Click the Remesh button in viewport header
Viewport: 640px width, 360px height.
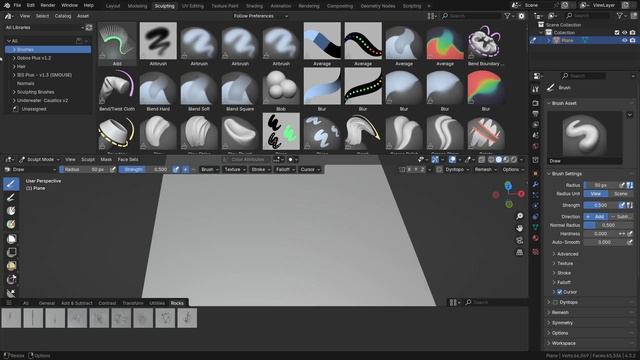click(x=485, y=169)
